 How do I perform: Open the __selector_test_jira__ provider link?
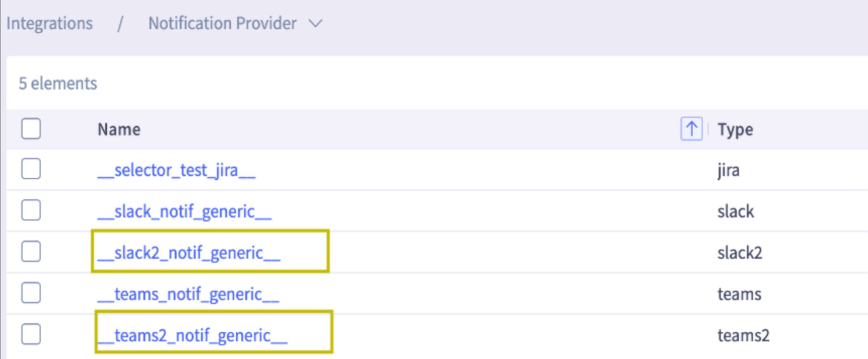(176, 170)
